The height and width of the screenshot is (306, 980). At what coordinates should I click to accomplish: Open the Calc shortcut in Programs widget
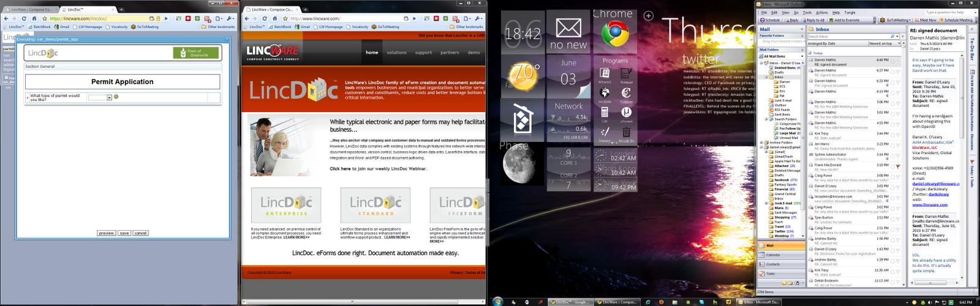pyautogui.click(x=605, y=114)
